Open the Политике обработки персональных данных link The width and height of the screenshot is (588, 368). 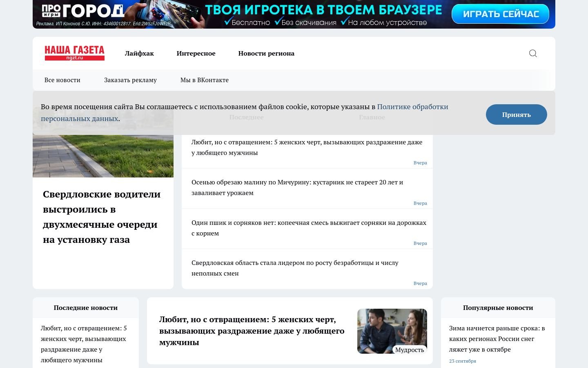pos(412,107)
